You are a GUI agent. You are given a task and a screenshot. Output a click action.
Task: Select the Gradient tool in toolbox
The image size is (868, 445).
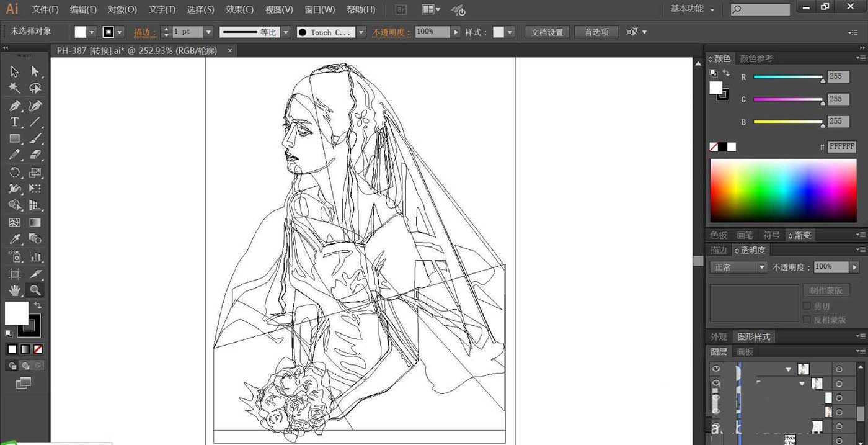click(x=35, y=222)
